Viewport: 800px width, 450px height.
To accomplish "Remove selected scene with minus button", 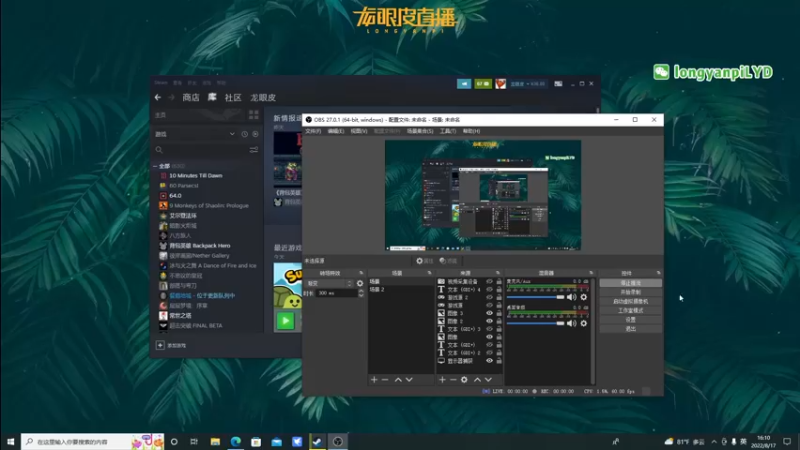I will click(x=385, y=380).
